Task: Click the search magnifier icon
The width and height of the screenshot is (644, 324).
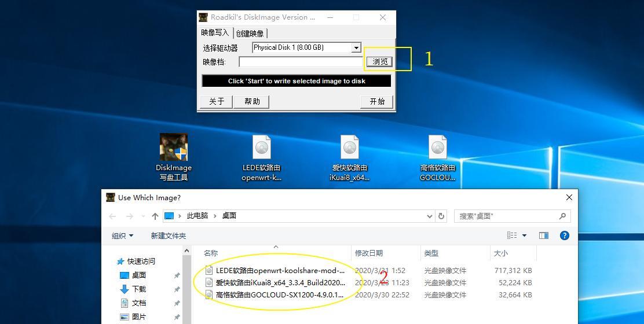Action: pos(562,216)
